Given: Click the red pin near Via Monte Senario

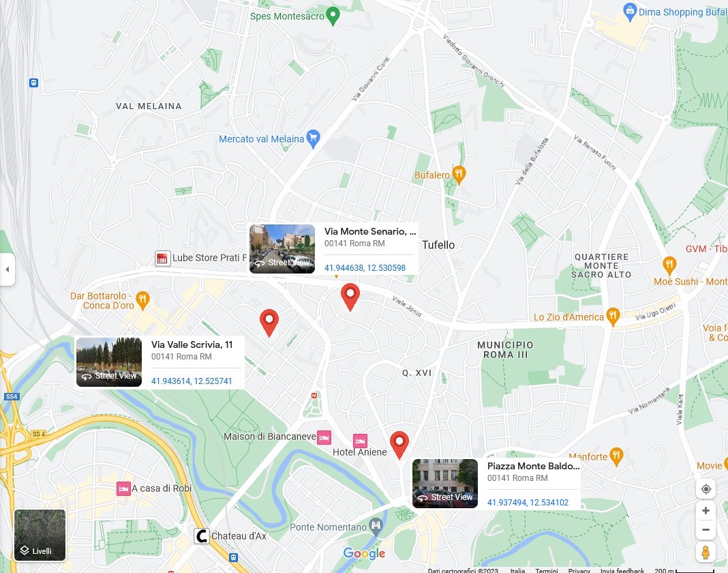Looking at the screenshot, I should pos(350,297).
